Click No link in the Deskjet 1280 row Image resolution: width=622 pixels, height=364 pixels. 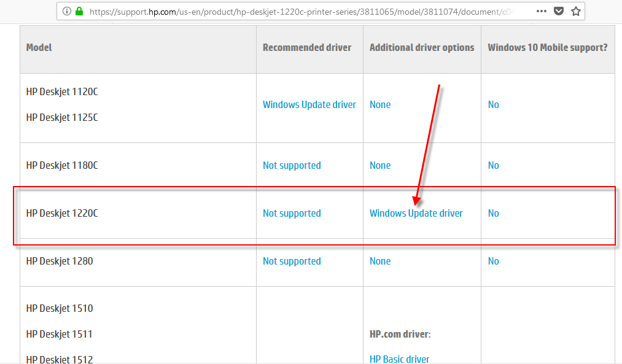[494, 261]
